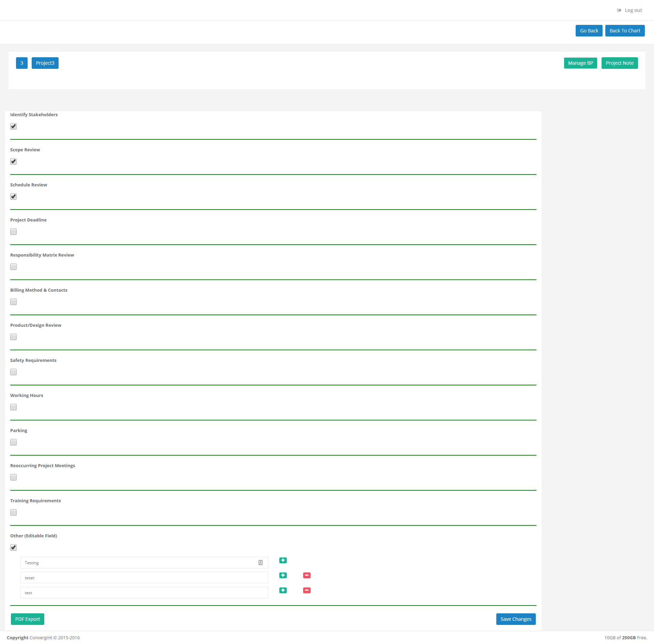654x644 pixels.
Task: Check the Project Deadline checkbox
Action: pyautogui.click(x=13, y=231)
